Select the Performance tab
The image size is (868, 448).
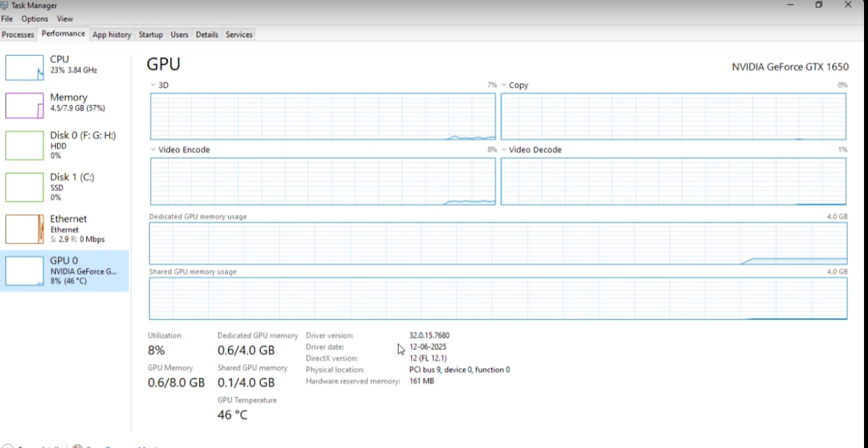64,34
